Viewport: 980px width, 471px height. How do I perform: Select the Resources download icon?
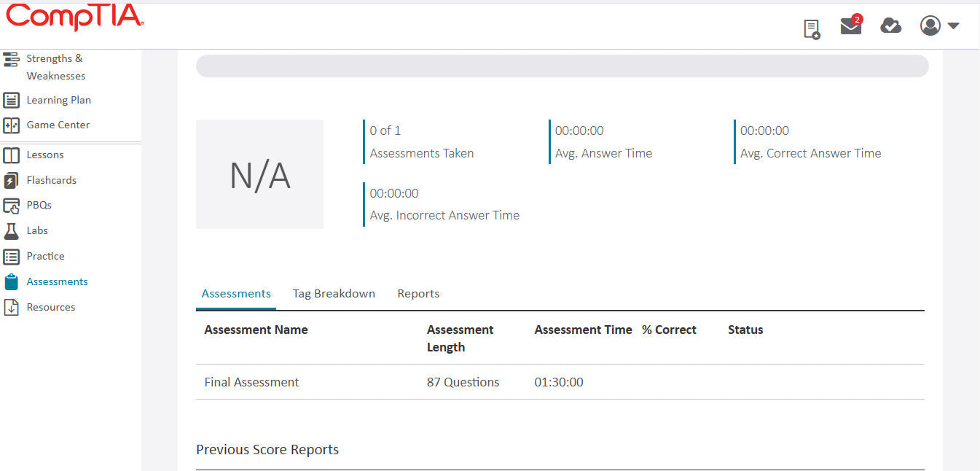coord(11,306)
